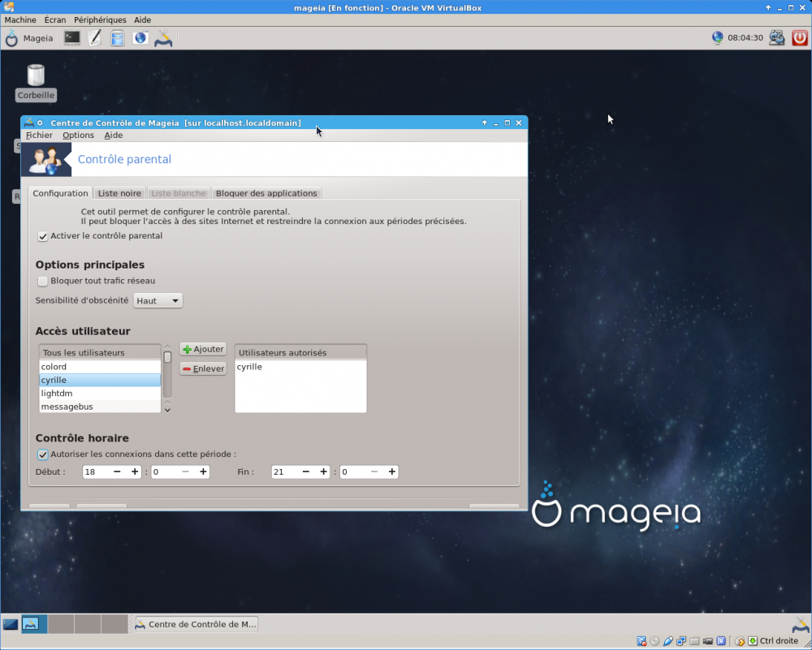
Task: Increase the Fin hour value
Action: point(323,471)
